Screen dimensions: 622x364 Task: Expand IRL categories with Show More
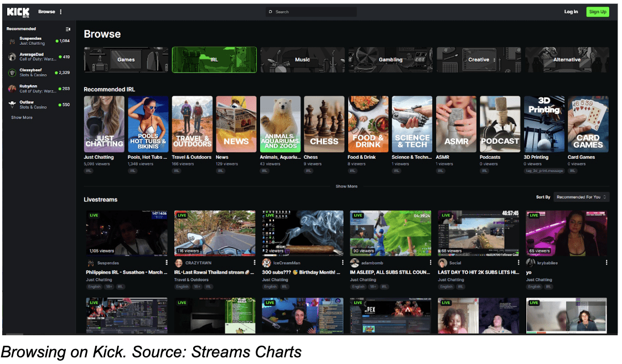[346, 186]
